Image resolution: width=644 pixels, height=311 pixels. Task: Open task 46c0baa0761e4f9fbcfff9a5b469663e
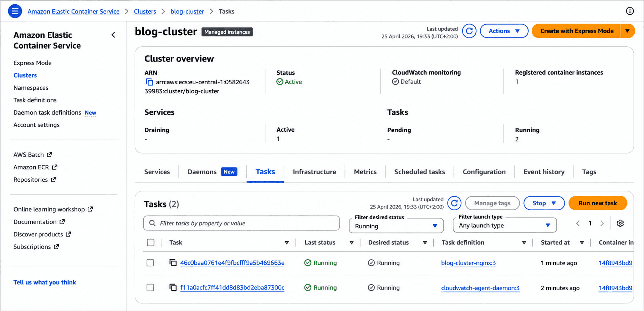[x=232, y=263]
